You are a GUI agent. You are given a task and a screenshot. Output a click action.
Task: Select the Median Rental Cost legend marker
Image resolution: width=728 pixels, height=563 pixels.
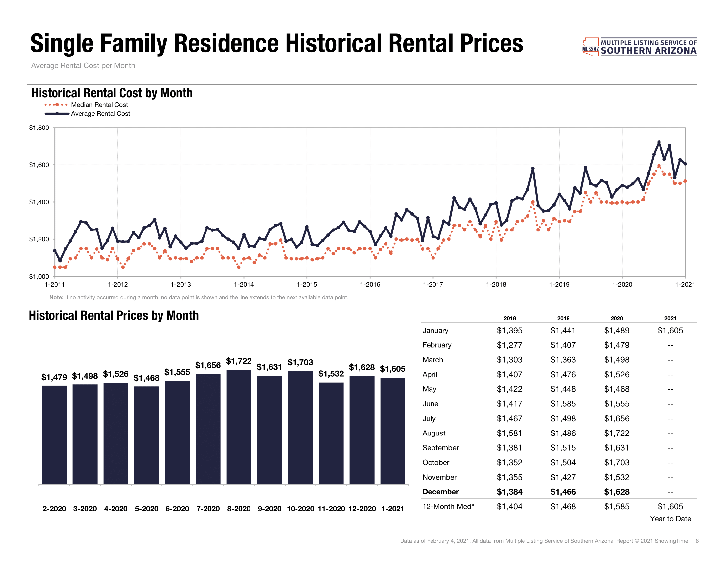pyautogui.click(x=57, y=104)
